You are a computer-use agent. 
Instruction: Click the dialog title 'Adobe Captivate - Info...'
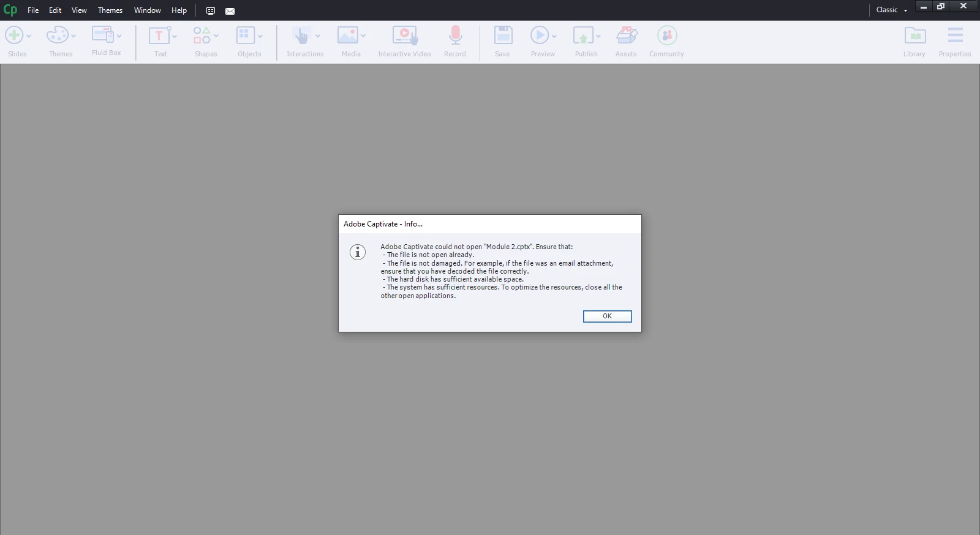[x=383, y=224]
